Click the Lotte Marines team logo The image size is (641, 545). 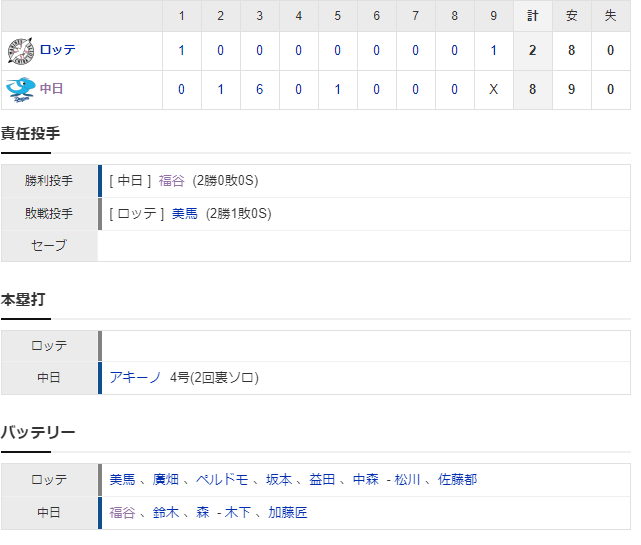pyautogui.click(x=20, y=51)
